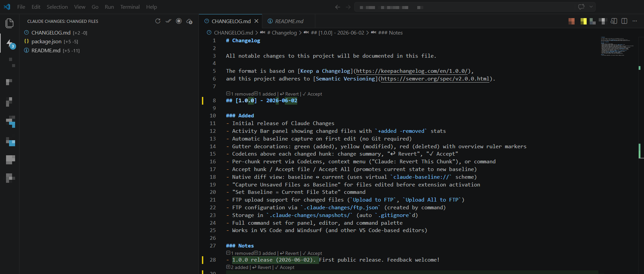Open the Run menu
Screen dimensions: 644x274
tap(109, 7)
